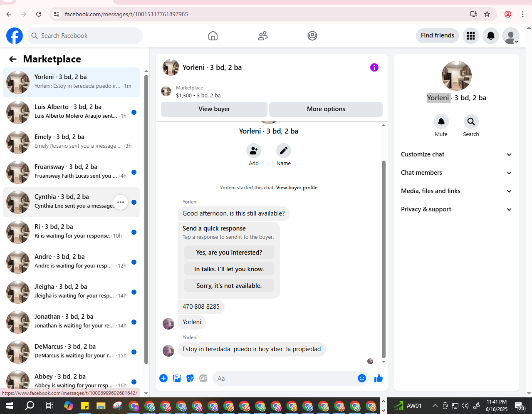Go to the Home feed icon
Viewport: 532px width, 414px height.
click(213, 36)
